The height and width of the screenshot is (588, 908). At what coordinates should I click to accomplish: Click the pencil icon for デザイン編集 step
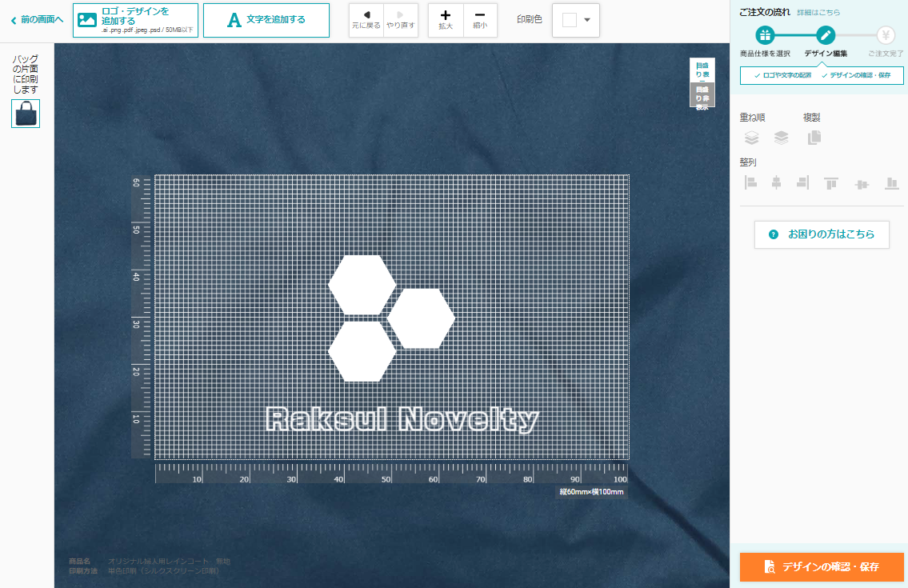826,35
